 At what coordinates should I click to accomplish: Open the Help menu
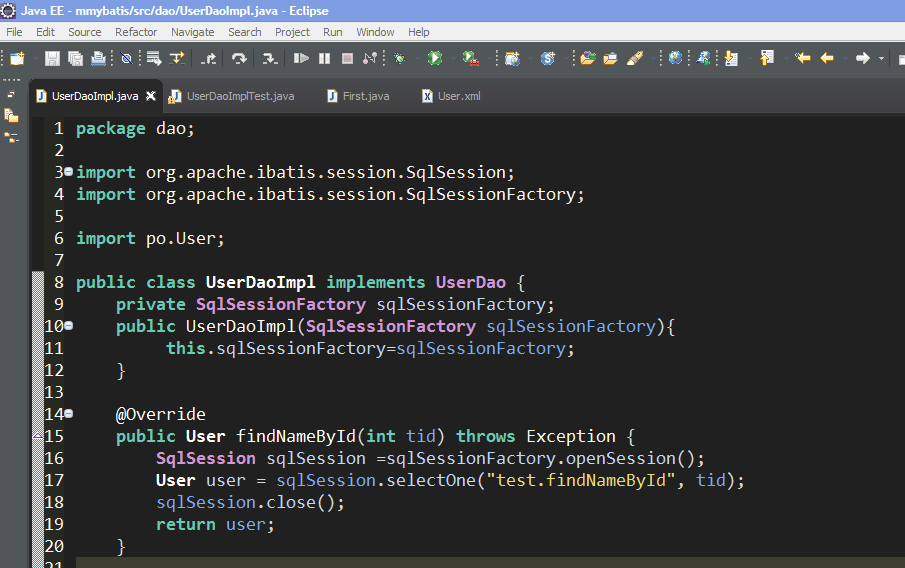[x=419, y=32]
